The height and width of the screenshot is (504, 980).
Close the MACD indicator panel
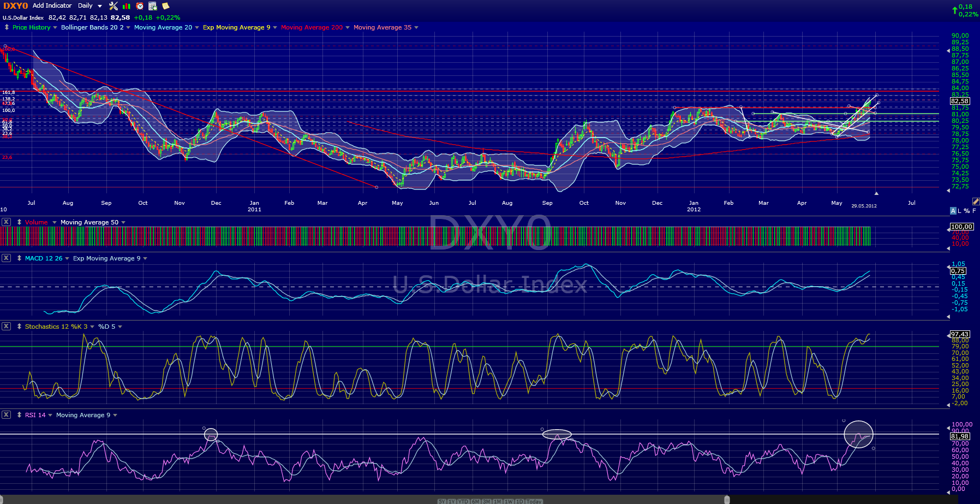tap(6, 258)
